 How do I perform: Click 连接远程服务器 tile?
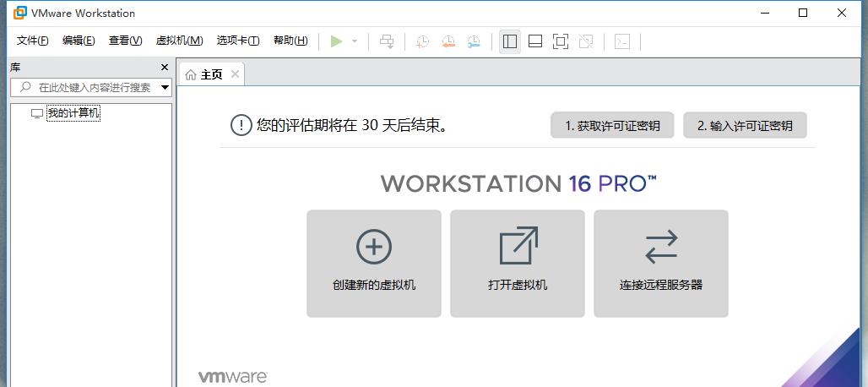pos(661,264)
